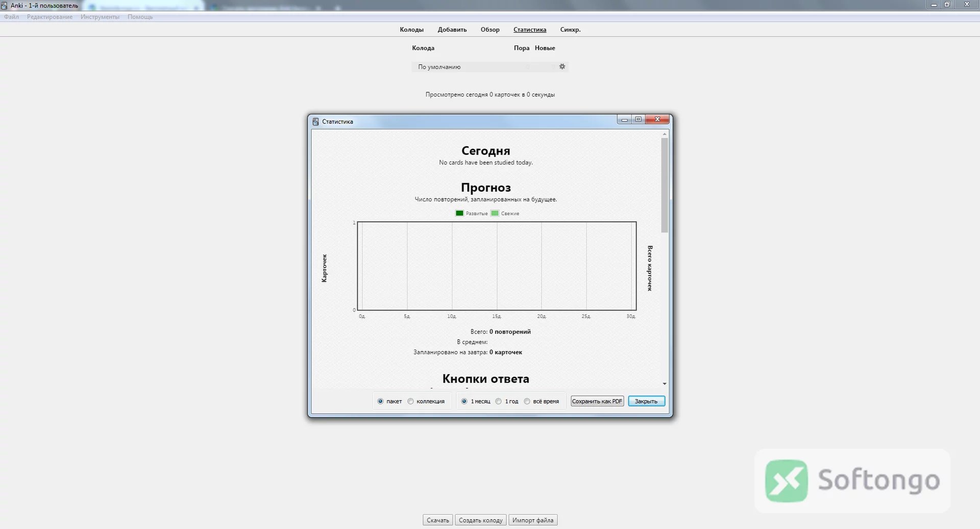Open the Инструменты menu
Viewport: 980px width, 529px height.
click(100, 17)
